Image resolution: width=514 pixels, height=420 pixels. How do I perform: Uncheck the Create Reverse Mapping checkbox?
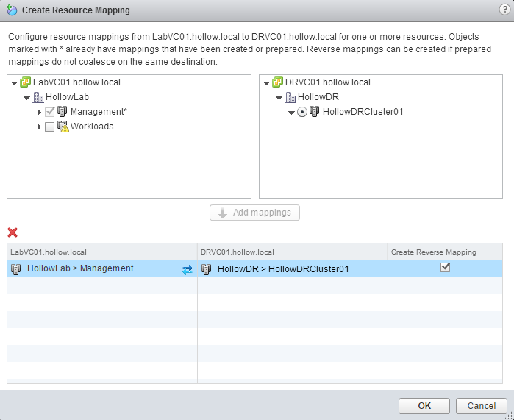[445, 268]
